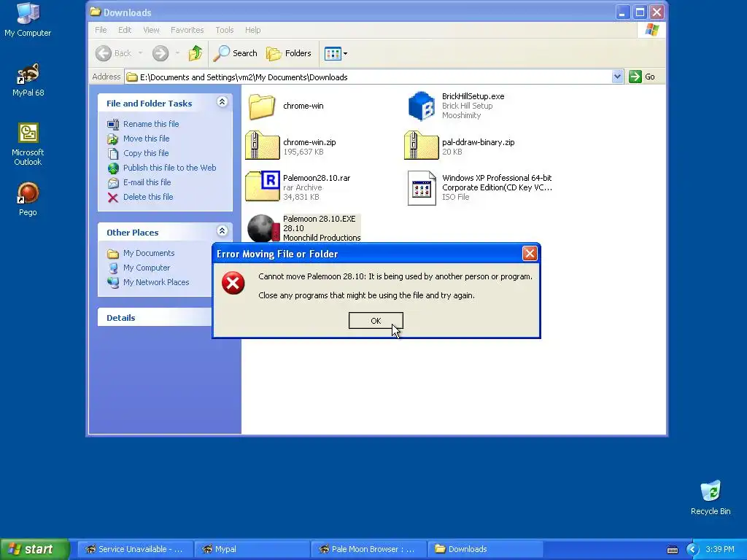Open the Start menu
The height and width of the screenshot is (560, 747).
(x=34, y=549)
